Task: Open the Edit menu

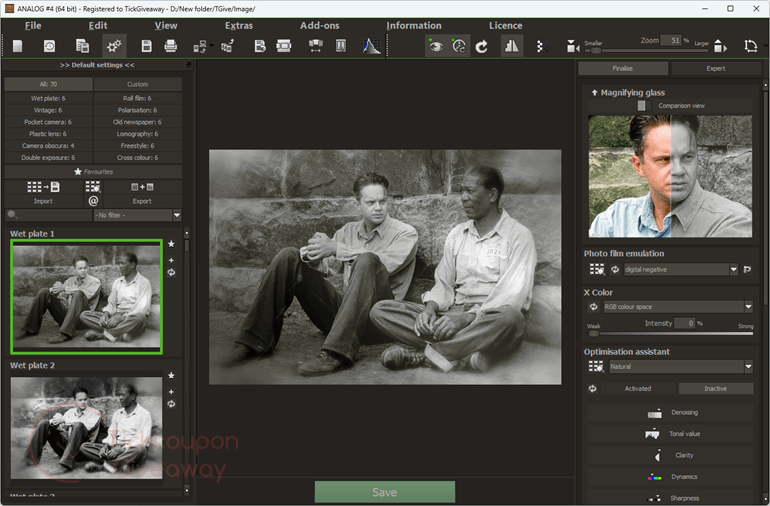Action: coord(98,26)
